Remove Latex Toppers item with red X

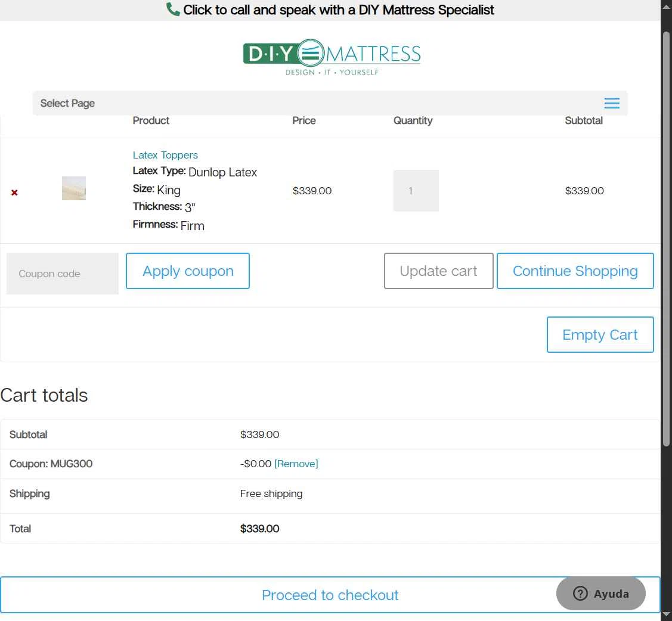tap(14, 192)
